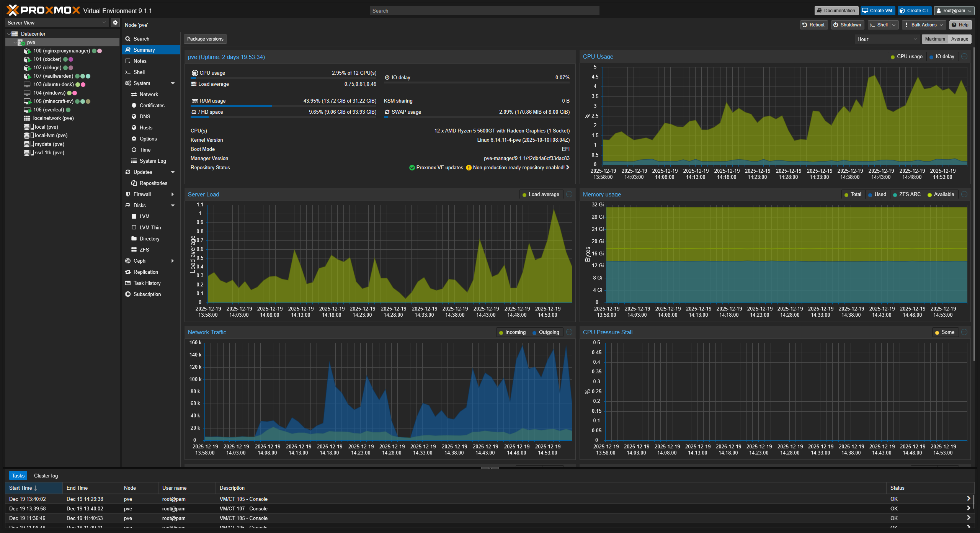Screen dimensions: 980x533
Task: Toggle IO delay series in CPU chart
Action: pos(941,57)
